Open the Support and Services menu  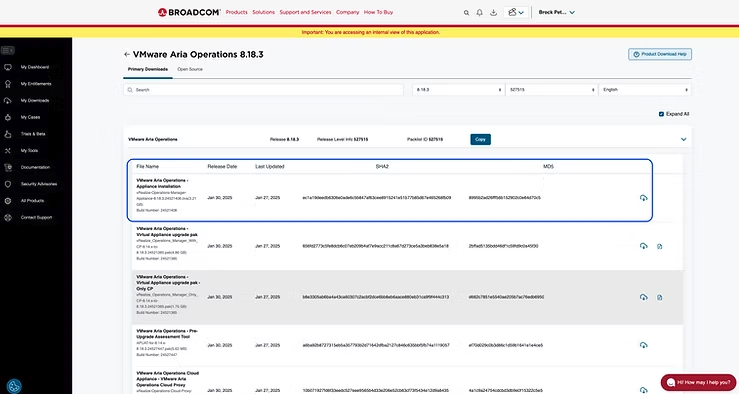click(305, 12)
